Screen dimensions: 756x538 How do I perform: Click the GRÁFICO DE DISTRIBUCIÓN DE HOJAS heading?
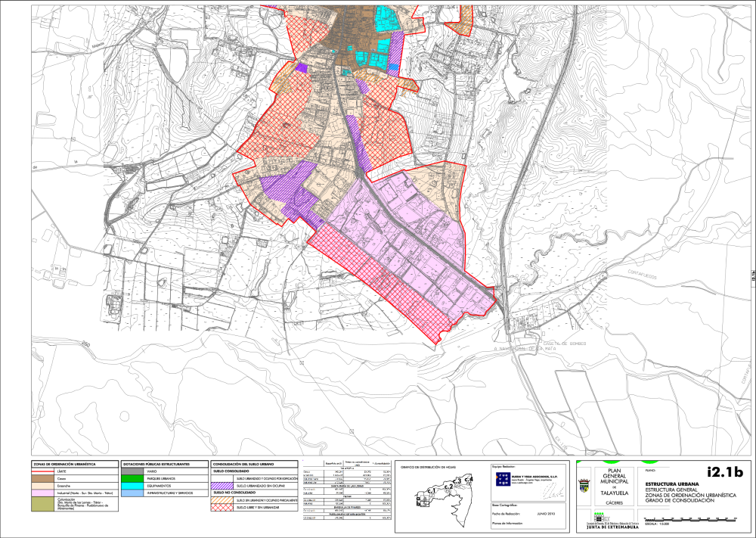coord(429,467)
